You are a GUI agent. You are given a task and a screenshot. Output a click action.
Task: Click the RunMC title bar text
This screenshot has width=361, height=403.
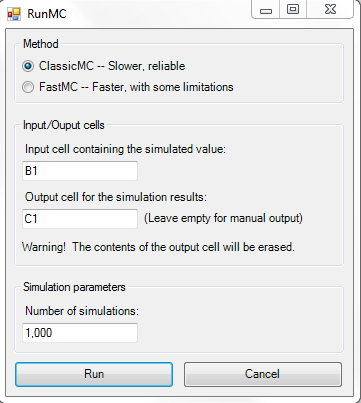coord(47,14)
